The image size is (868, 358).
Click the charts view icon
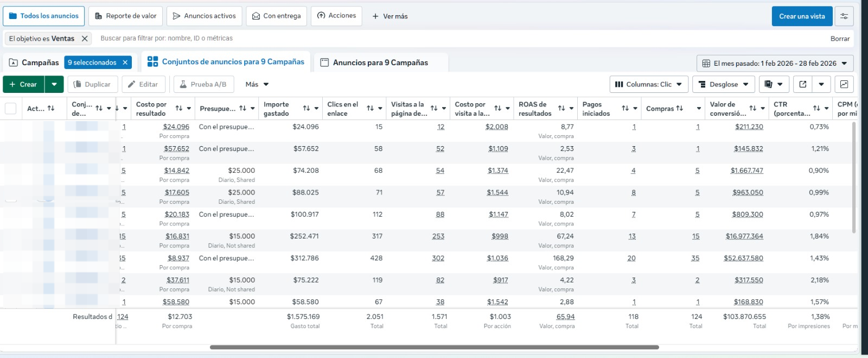click(844, 84)
